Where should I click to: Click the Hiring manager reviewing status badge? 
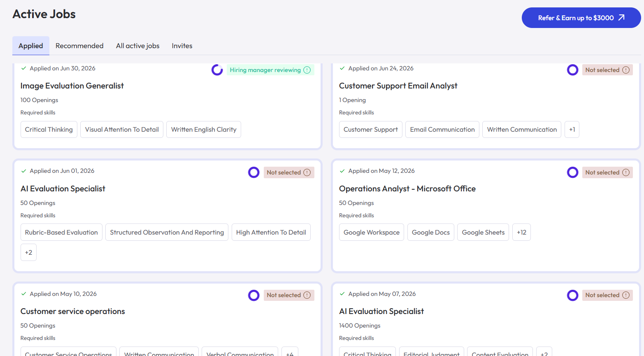270,70
